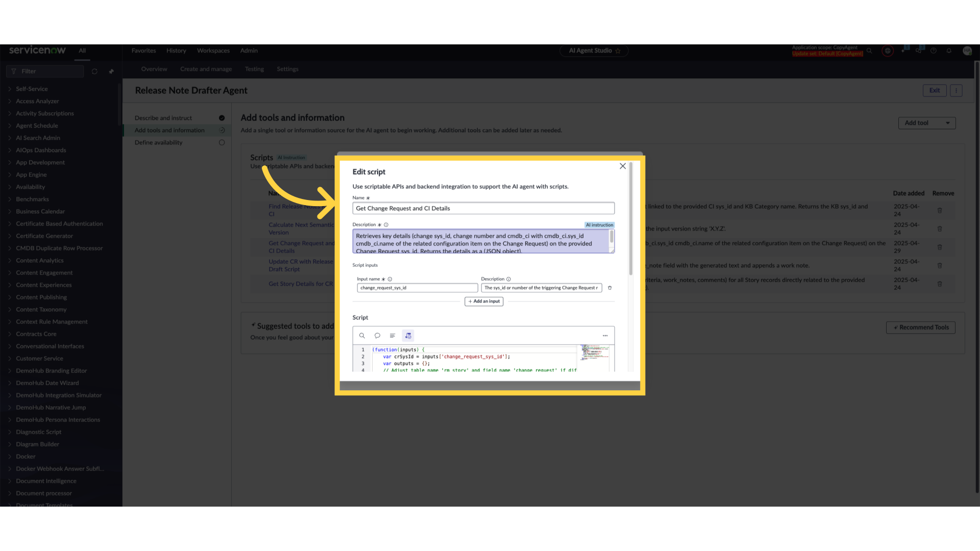Open the AI Agent Studio pill
The width and height of the screenshot is (980, 551).
[x=594, y=51]
